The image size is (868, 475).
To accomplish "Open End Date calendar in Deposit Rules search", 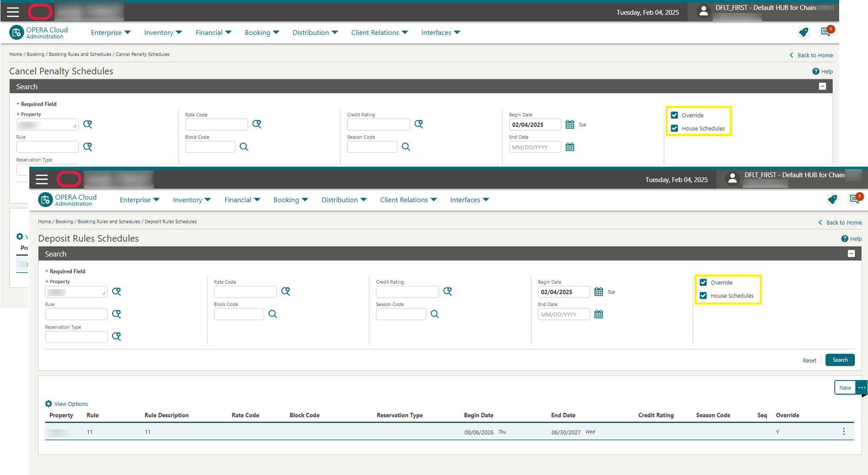I will tap(599, 314).
